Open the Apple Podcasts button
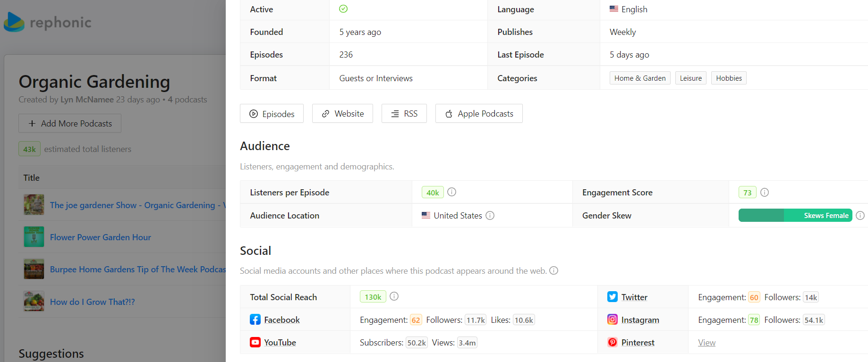This screenshot has height=362, width=868. click(479, 114)
